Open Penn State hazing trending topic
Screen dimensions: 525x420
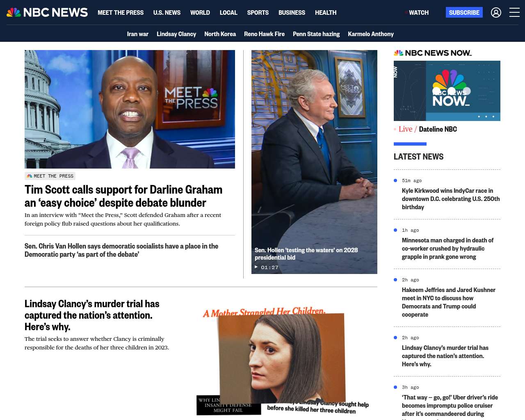[x=316, y=34]
